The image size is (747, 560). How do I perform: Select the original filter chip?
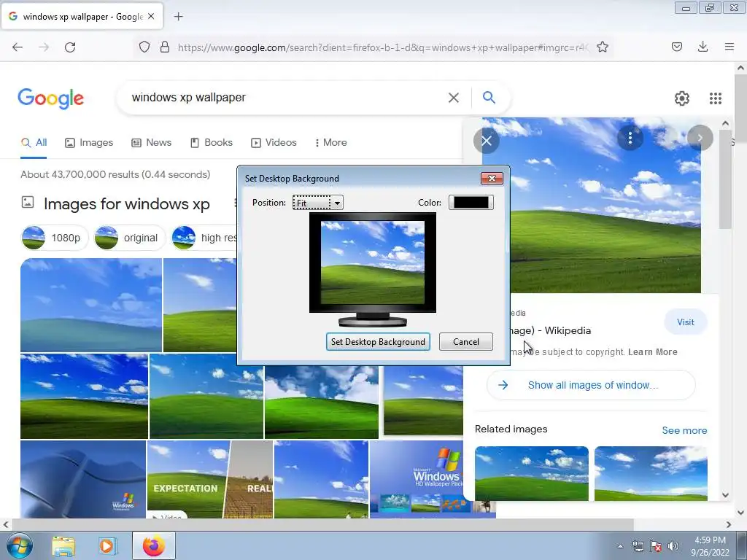129,238
